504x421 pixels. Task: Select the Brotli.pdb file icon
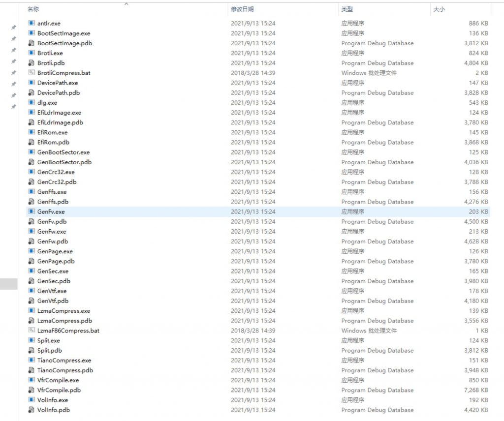click(31, 63)
